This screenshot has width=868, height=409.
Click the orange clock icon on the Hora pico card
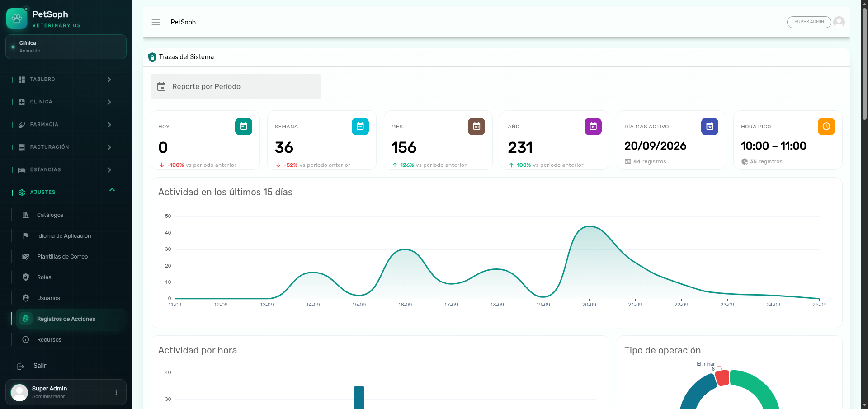tap(826, 127)
